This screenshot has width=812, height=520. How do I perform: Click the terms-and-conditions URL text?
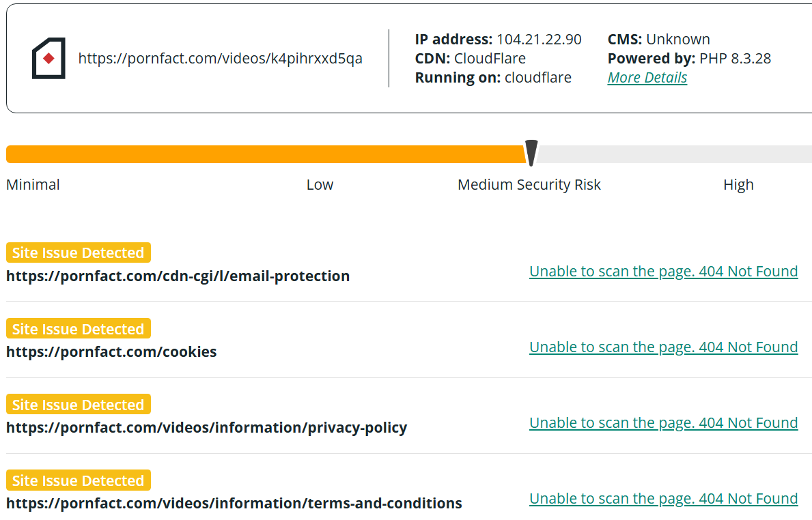click(x=234, y=504)
